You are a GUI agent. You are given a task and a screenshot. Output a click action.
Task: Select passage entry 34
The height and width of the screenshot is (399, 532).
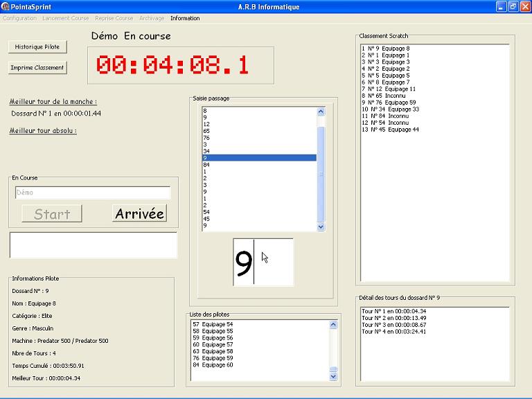[259, 151]
